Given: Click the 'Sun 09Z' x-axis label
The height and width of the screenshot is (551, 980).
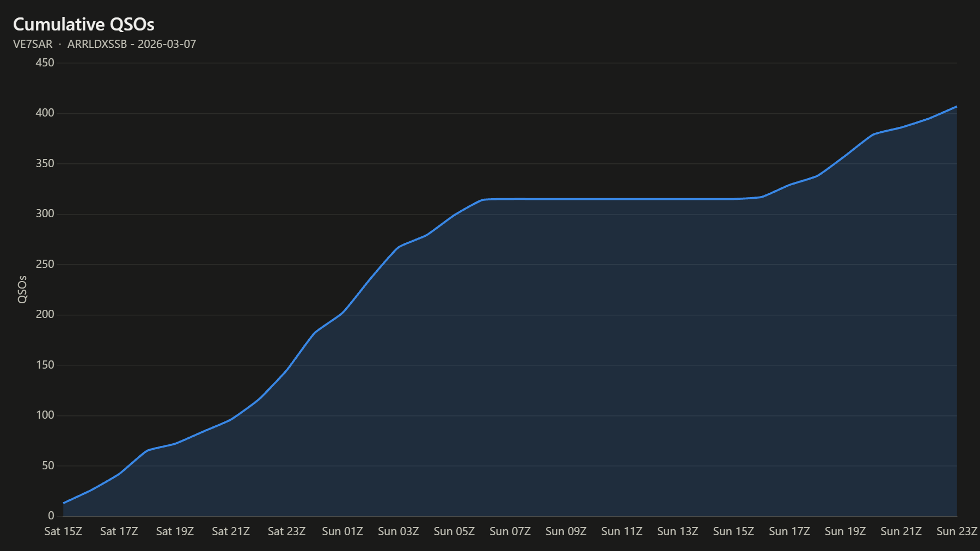Looking at the screenshot, I should click(x=566, y=531).
